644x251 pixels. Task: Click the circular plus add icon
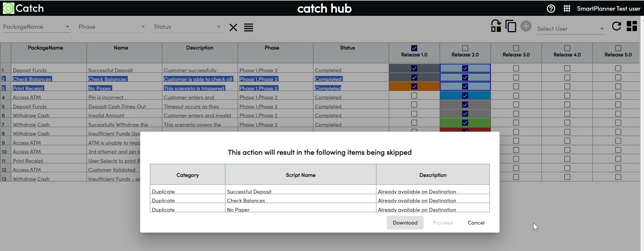click(x=526, y=26)
